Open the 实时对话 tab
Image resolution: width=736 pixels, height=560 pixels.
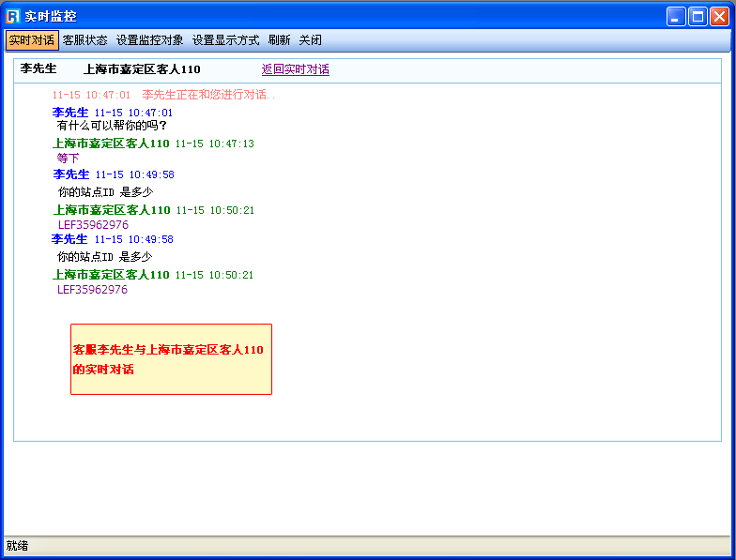[x=32, y=40]
